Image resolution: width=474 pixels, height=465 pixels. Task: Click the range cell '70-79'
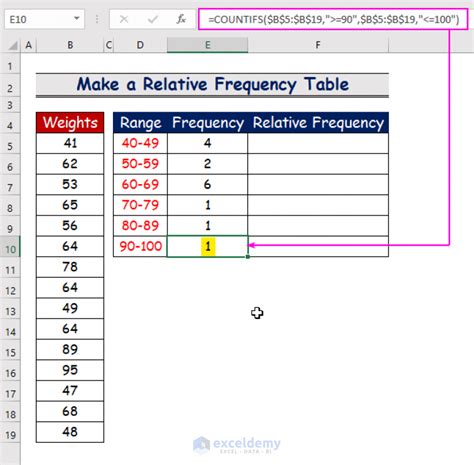pyautogui.click(x=140, y=205)
